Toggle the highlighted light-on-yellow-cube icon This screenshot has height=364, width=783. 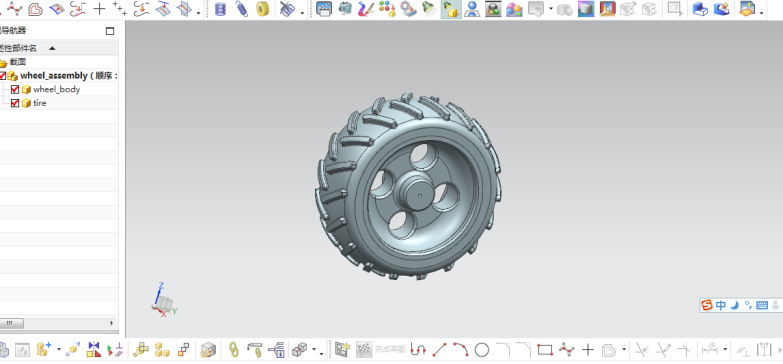[450, 8]
